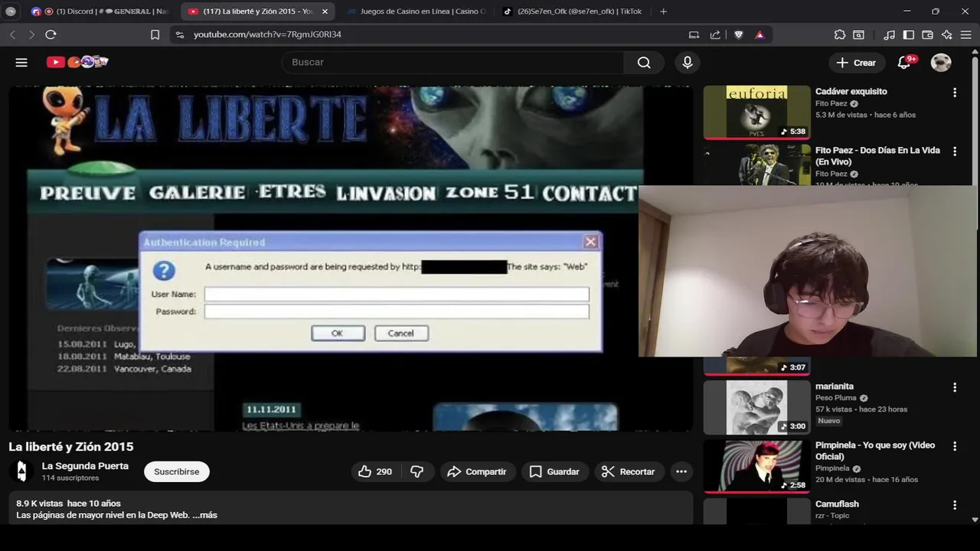Open options for Fito Paez Dos Días video
Image resolution: width=980 pixels, height=551 pixels.
(955, 152)
